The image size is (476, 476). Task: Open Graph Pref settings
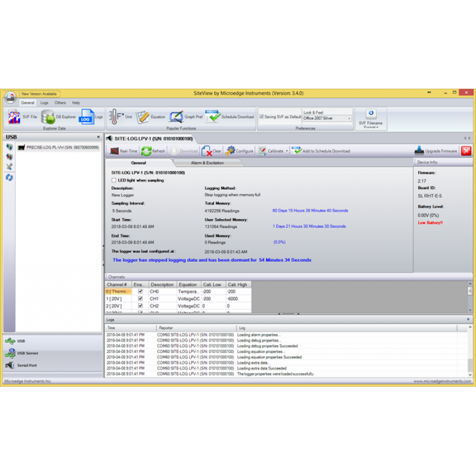tap(186, 117)
